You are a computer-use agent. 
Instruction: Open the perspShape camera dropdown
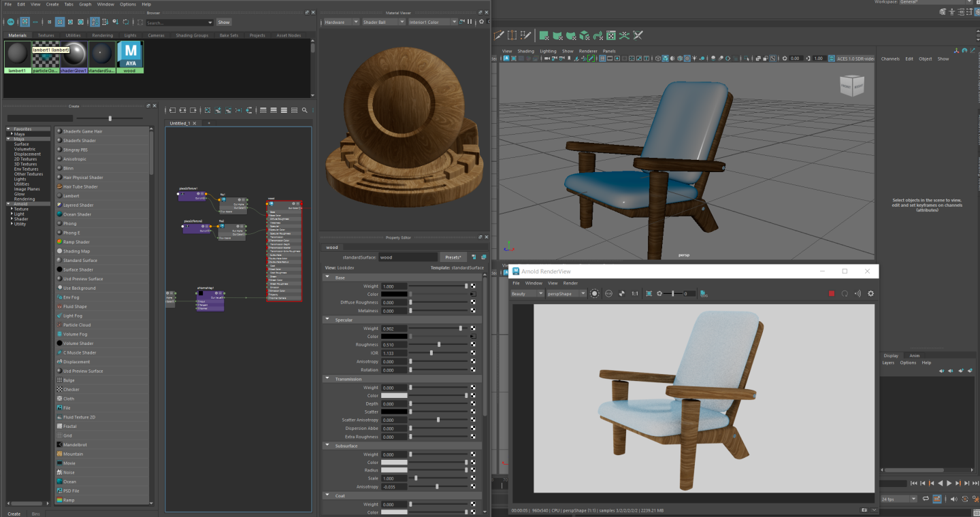[567, 294]
